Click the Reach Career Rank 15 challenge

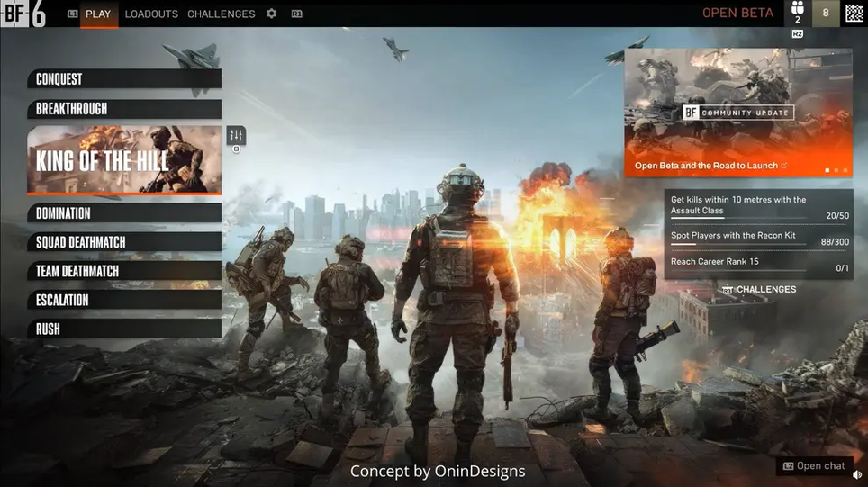click(x=759, y=265)
